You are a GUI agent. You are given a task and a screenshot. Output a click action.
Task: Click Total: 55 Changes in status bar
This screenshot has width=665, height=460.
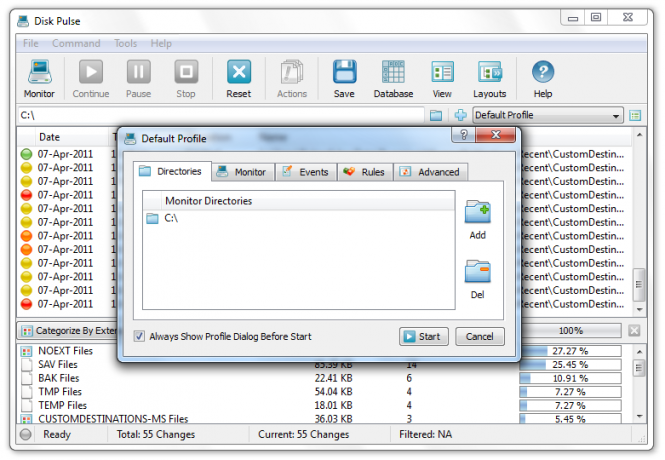156,435
